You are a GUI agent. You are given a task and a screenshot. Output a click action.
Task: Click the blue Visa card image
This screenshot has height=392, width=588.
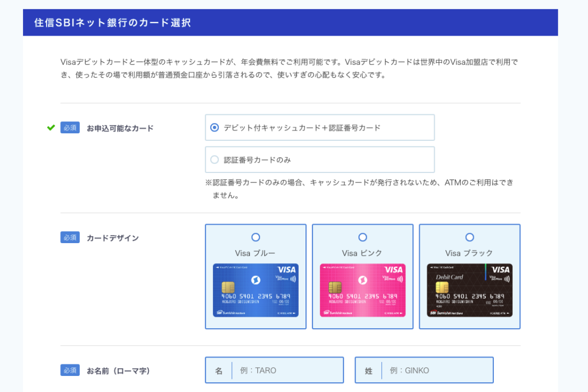coord(256,290)
